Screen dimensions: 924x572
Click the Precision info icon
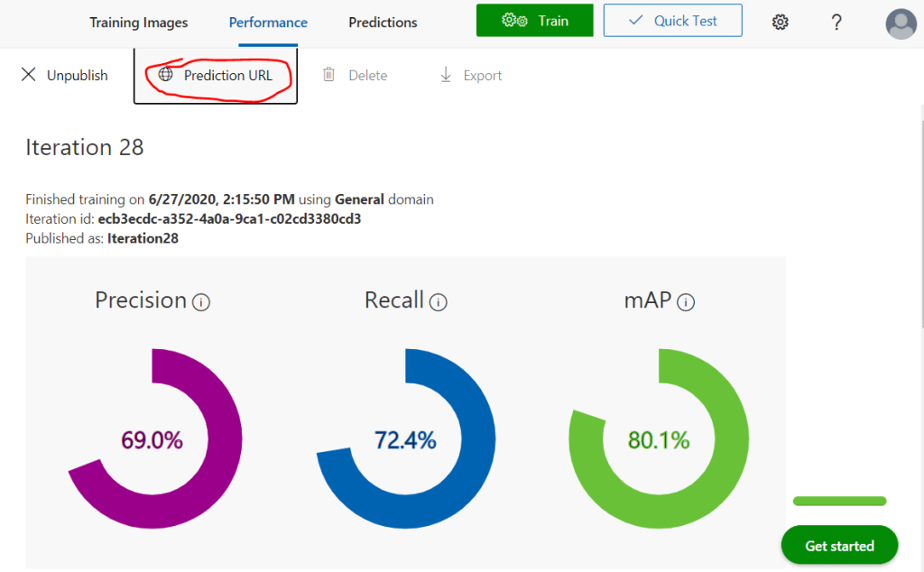coord(201,303)
